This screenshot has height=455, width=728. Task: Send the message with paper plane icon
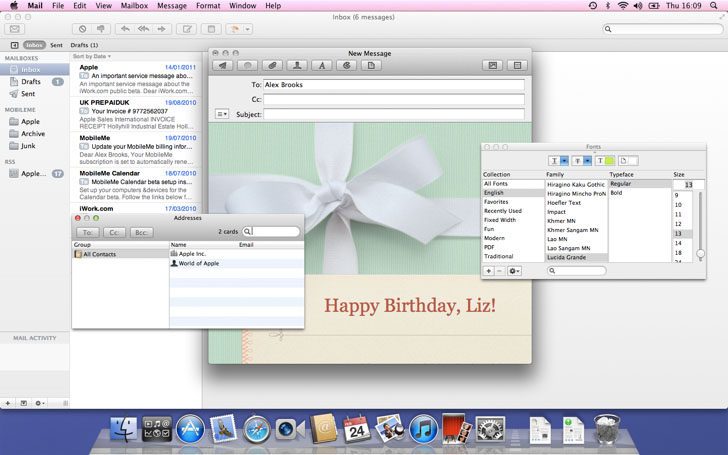223,65
